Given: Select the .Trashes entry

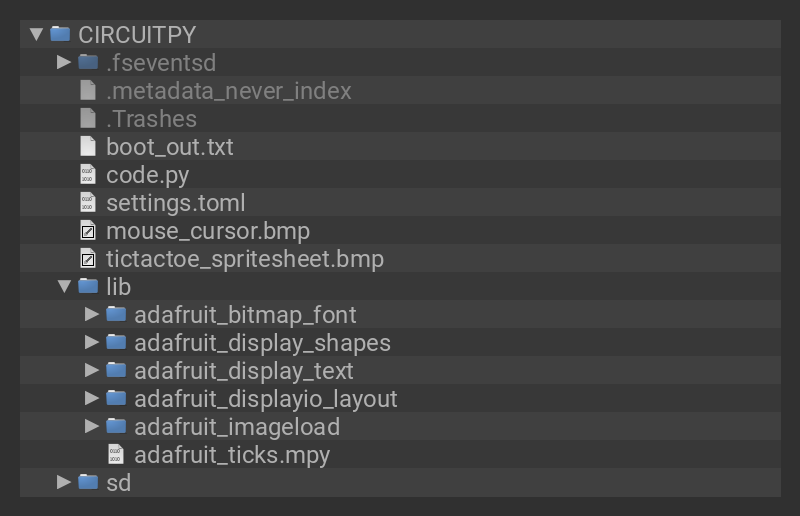Looking at the screenshot, I should click(151, 119).
